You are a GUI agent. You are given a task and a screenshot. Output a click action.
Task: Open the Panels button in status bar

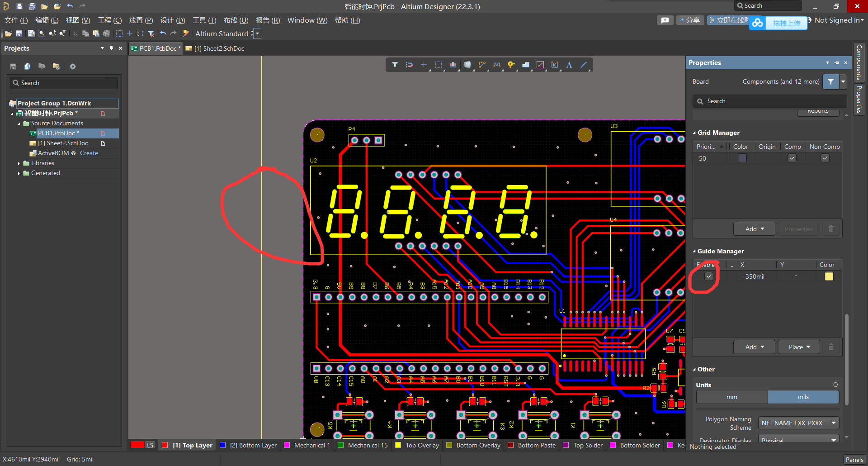click(854, 459)
